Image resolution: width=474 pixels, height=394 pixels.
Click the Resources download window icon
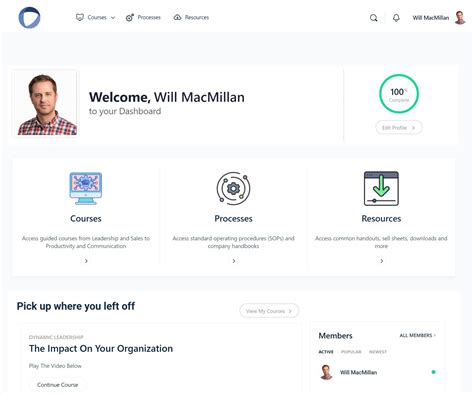(381, 188)
